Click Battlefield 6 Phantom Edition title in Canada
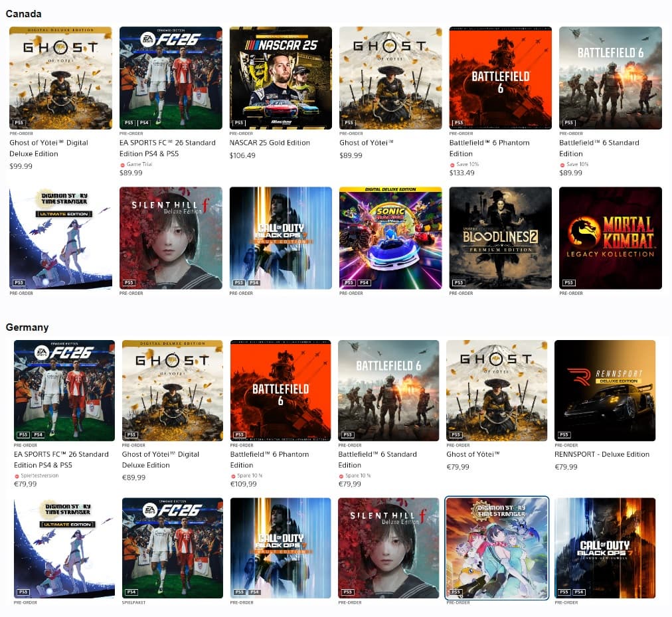This screenshot has width=672, height=617. [489, 148]
